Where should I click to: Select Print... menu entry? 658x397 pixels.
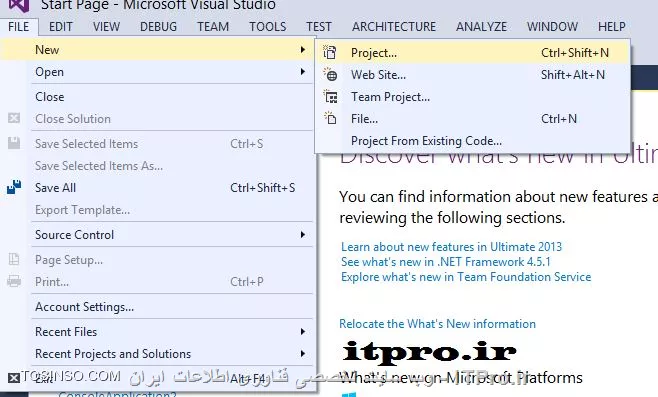157,282
